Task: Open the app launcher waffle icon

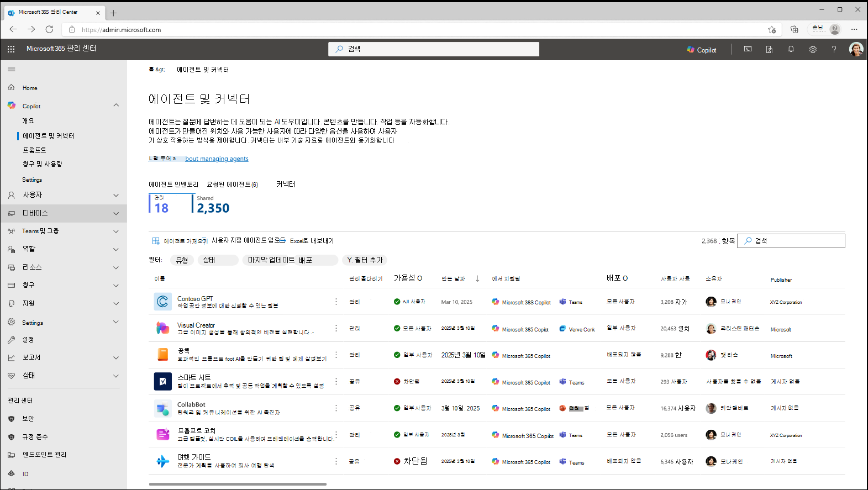Action: coord(11,49)
